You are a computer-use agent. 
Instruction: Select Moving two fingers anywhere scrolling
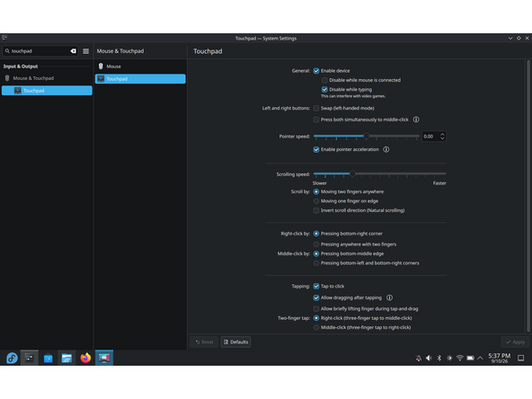click(x=316, y=191)
